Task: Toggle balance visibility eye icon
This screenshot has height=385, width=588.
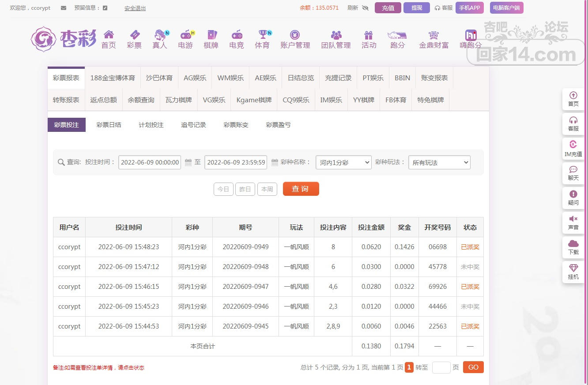Action: (365, 8)
